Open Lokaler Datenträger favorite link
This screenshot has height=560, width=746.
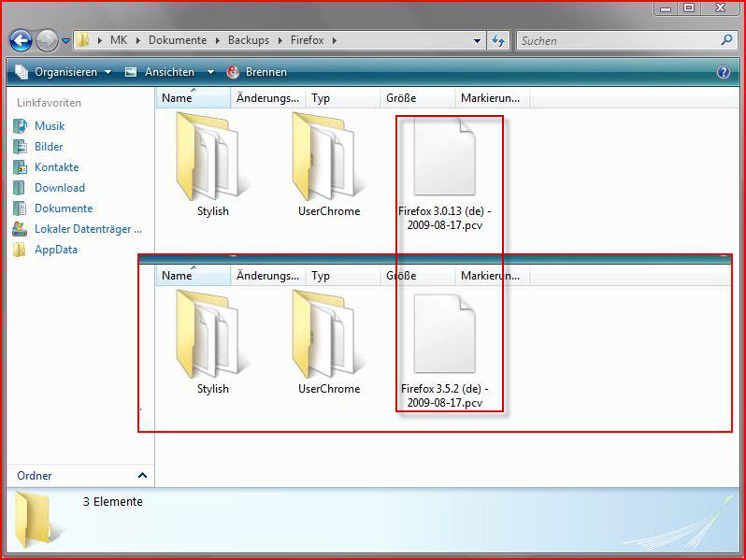[x=88, y=229]
